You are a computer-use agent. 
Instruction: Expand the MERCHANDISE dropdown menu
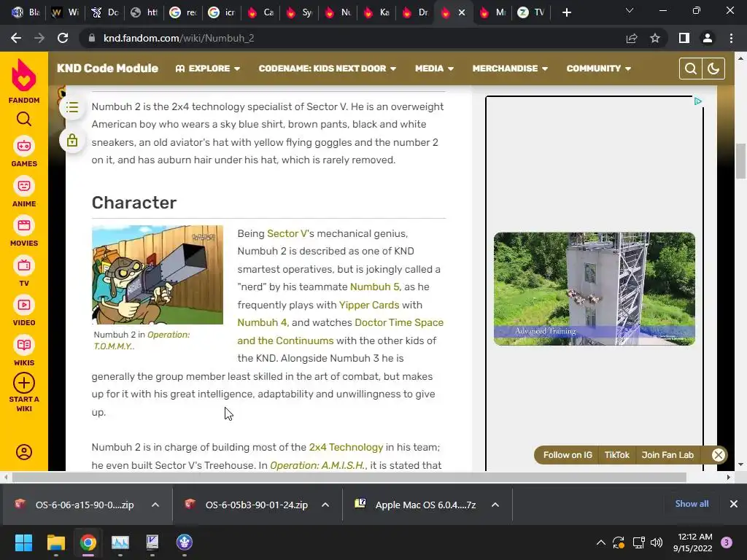tap(510, 69)
